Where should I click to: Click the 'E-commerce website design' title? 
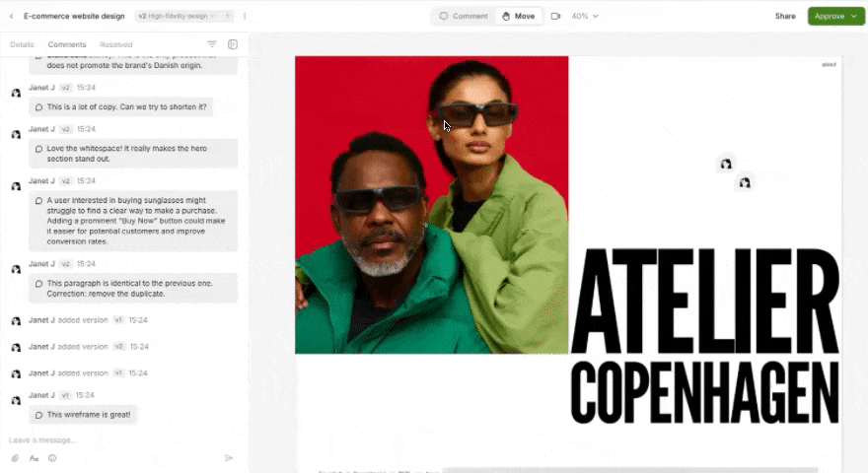(74, 16)
